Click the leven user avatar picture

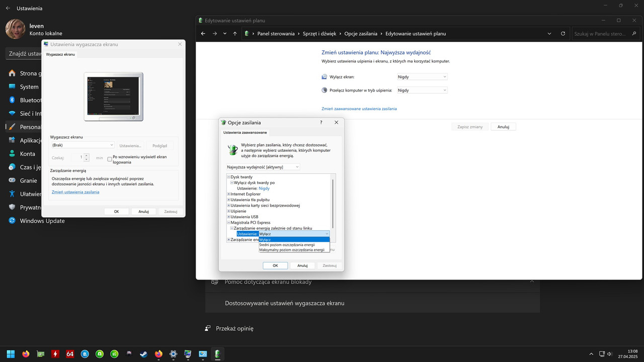click(x=15, y=29)
